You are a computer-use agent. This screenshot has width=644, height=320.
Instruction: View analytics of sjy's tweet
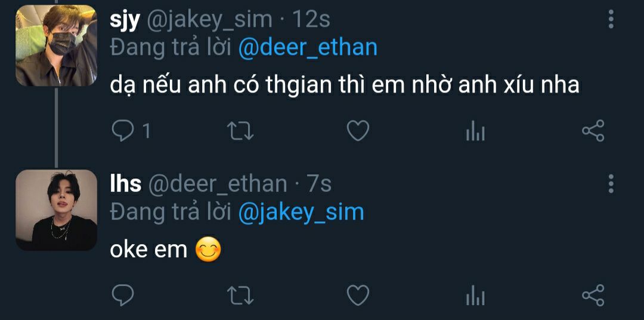pyautogui.click(x=476, y=131)
